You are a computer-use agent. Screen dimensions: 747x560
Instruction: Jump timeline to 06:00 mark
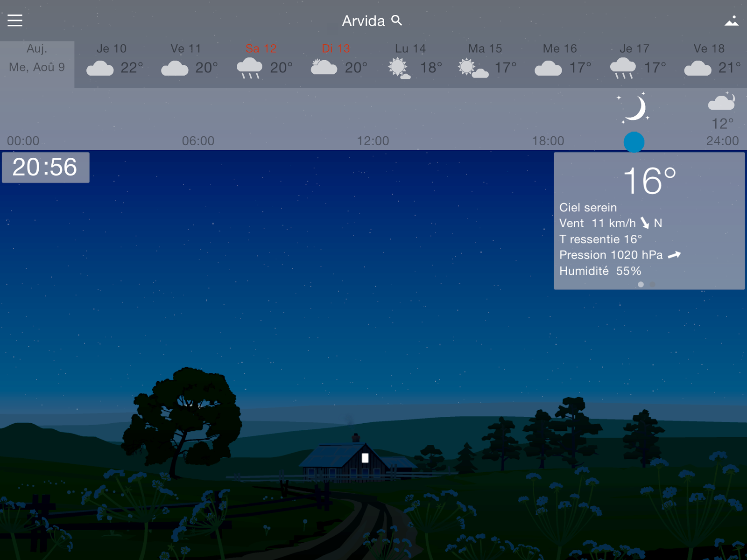tap(198, 141)
